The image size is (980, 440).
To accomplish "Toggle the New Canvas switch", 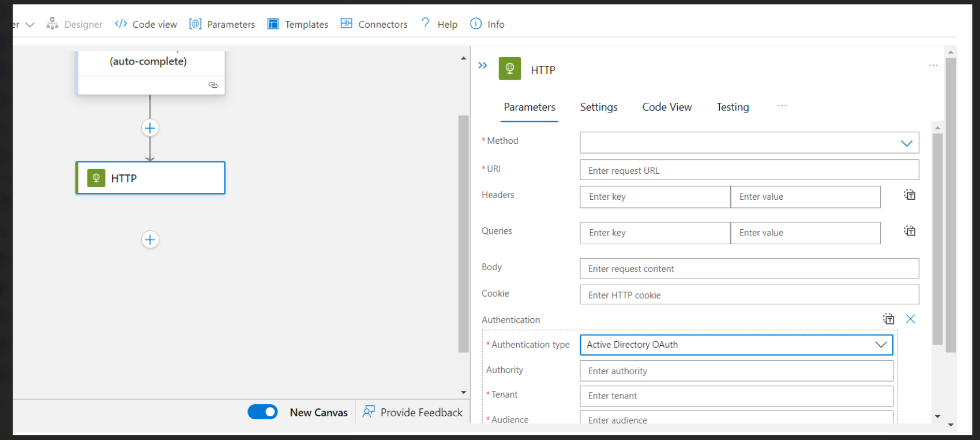I will coord(262,412).
